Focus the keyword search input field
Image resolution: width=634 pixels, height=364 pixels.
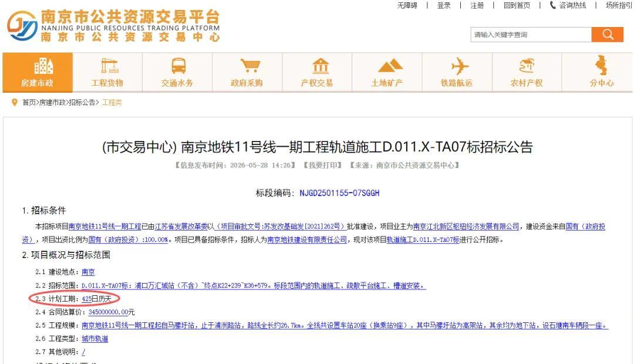[531, 35]
